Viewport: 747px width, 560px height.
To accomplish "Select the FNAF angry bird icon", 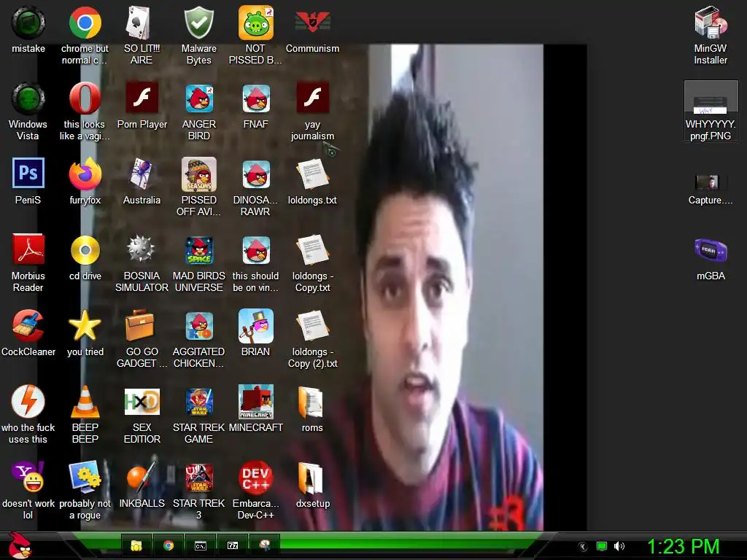I will [256, 98].
